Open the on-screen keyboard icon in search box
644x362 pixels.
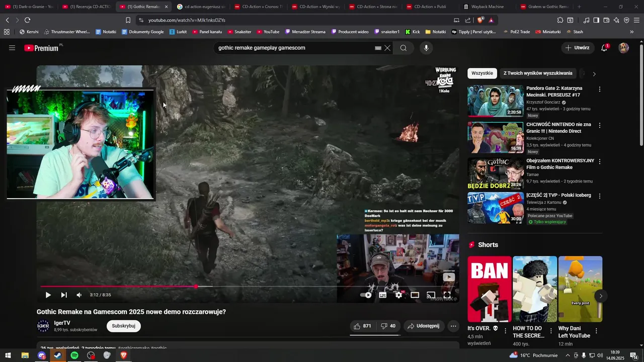click(378, 48)
